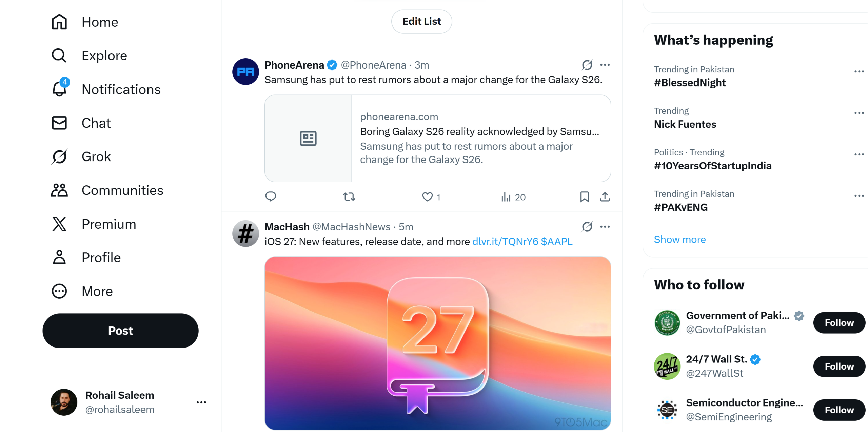Open the Chat section
Image resolution: width=868 pixels, height=432 pixels.
[96, 123]
